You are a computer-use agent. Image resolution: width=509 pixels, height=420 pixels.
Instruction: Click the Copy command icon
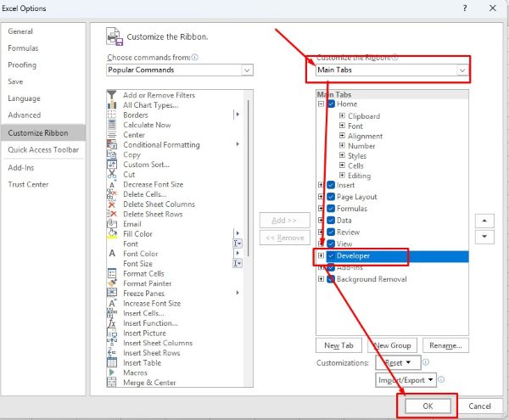click(x=112, y=154)
